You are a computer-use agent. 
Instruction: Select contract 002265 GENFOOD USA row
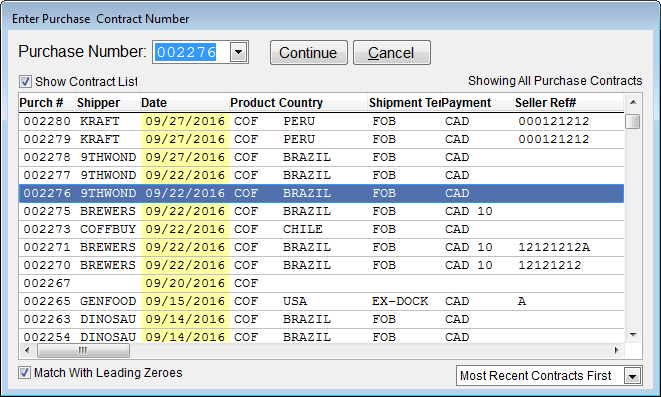(321, 301)
